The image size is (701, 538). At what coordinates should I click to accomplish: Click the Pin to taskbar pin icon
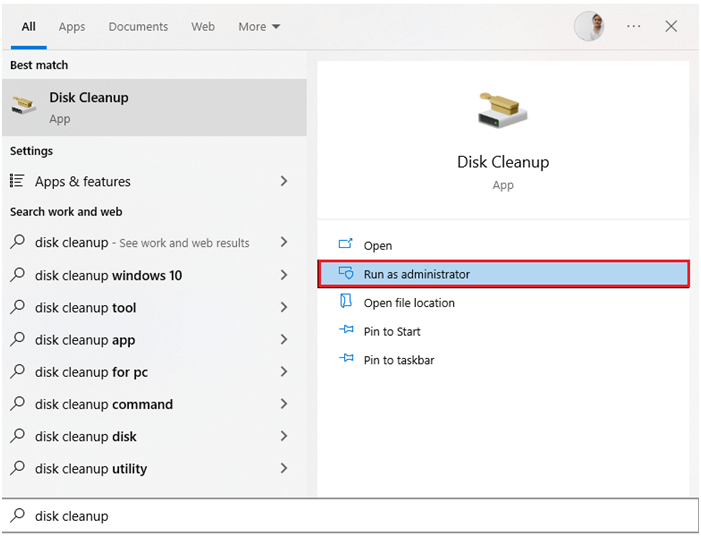click(x=346, y=358)
